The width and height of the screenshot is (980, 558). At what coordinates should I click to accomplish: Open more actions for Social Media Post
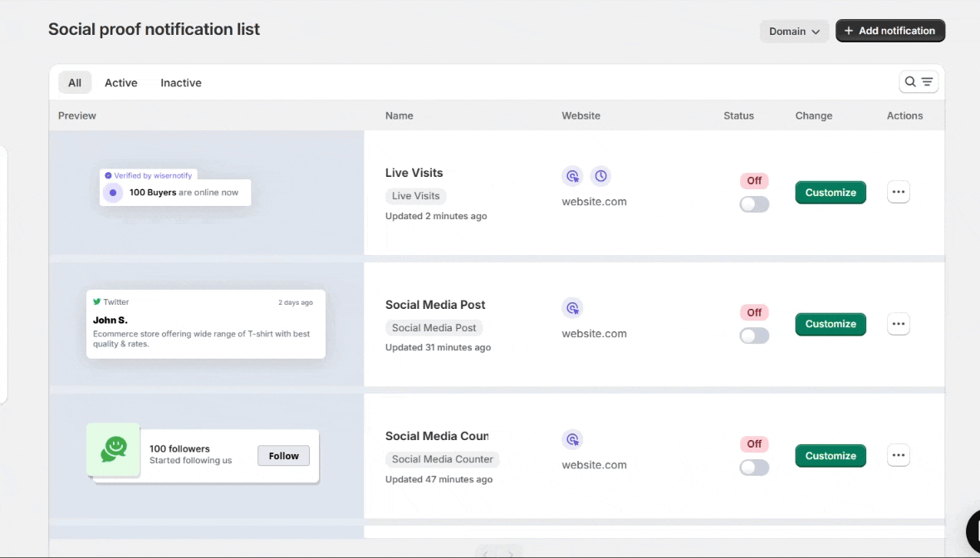point(898,324)
